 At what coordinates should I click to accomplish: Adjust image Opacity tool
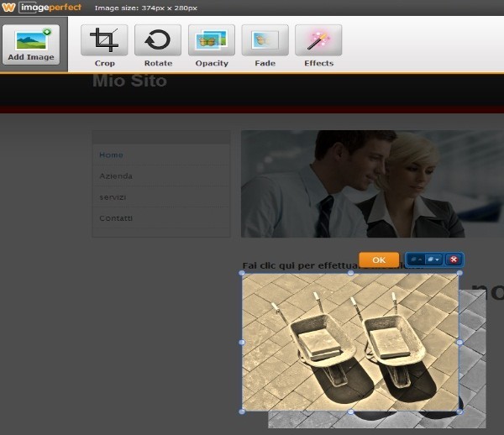point(212,46)
